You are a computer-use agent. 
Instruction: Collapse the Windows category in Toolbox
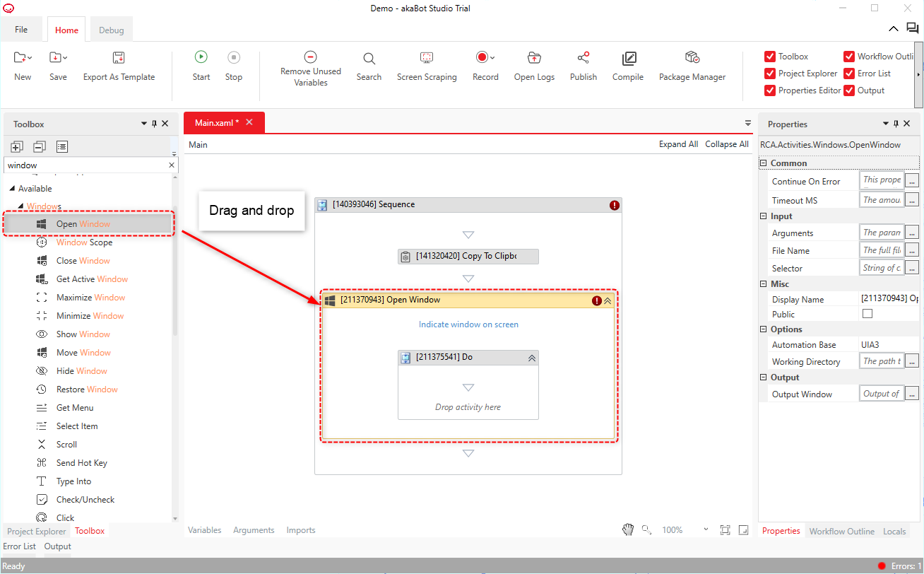click(20, 206)
